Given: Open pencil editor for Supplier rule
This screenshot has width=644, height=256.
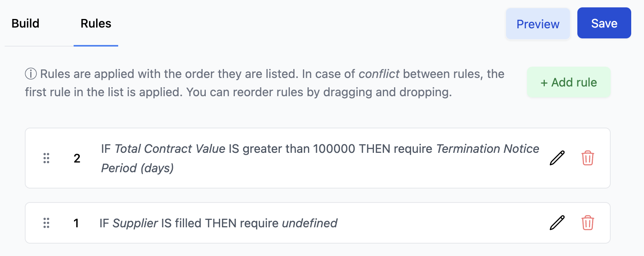Looking at the screenshot, I should click(557, 223).
